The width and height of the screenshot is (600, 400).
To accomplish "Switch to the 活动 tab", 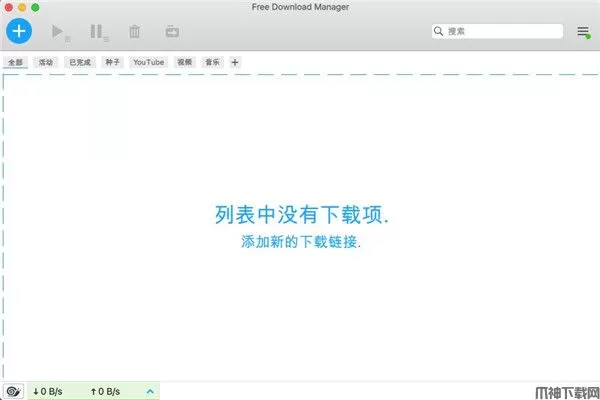I will [x=46, y=62].
